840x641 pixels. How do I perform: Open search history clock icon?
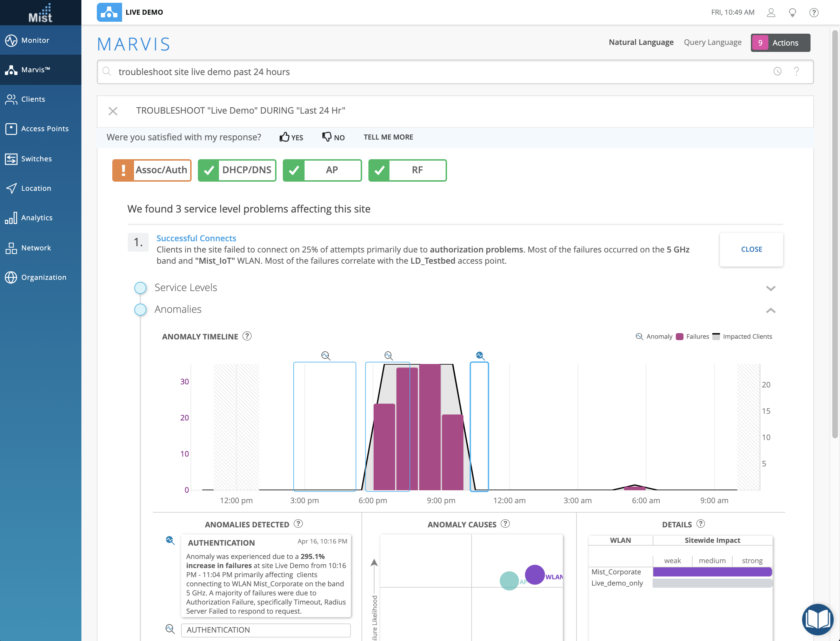point(778,71)
